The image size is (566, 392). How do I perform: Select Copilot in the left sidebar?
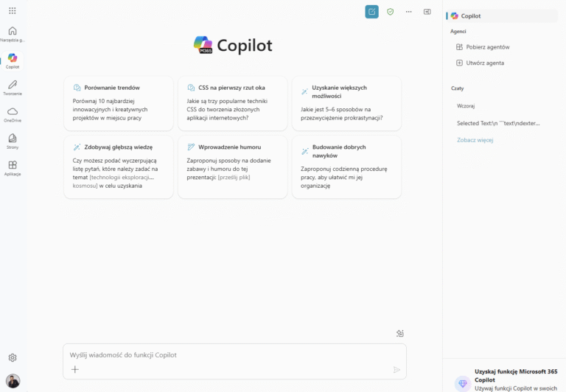pos(13,60)
